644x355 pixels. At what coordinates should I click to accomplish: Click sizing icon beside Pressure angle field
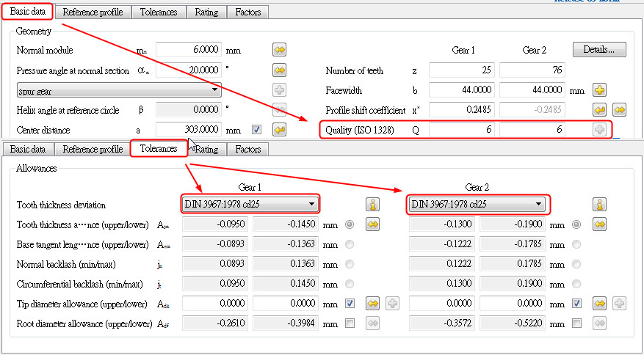tap(279, 70)
